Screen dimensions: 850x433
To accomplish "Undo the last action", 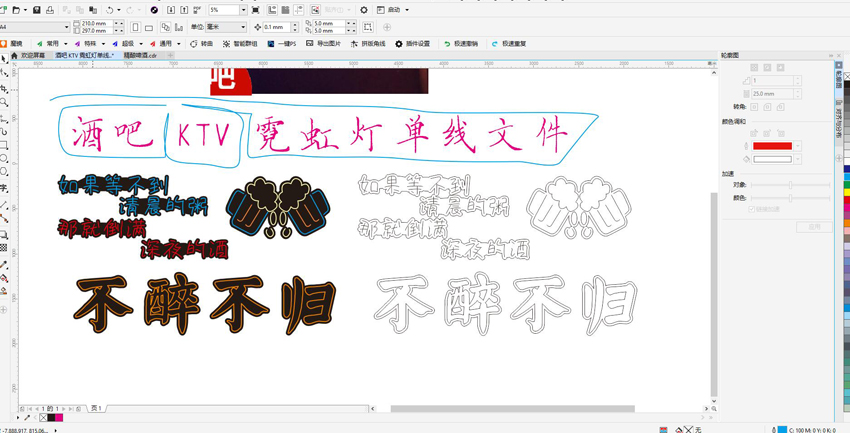I will [110, 10].
